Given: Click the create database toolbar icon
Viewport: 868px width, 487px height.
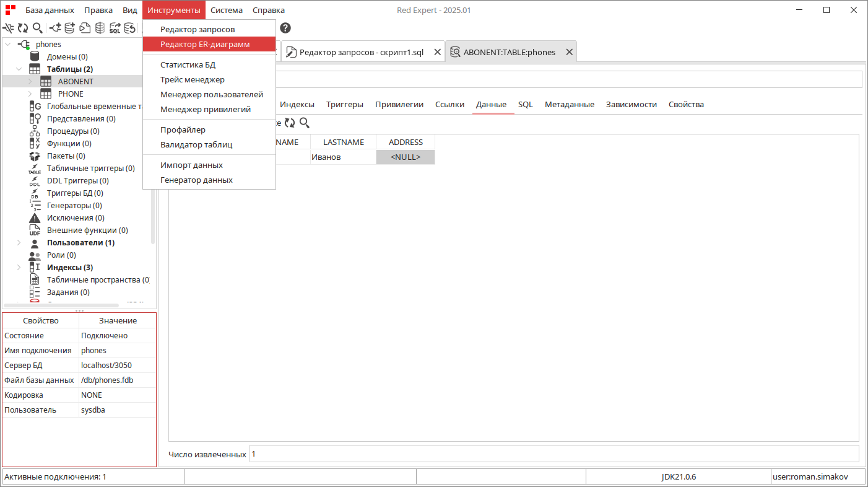Looking at the screenshot, I should pyautogui.click(x=70, y=28).
